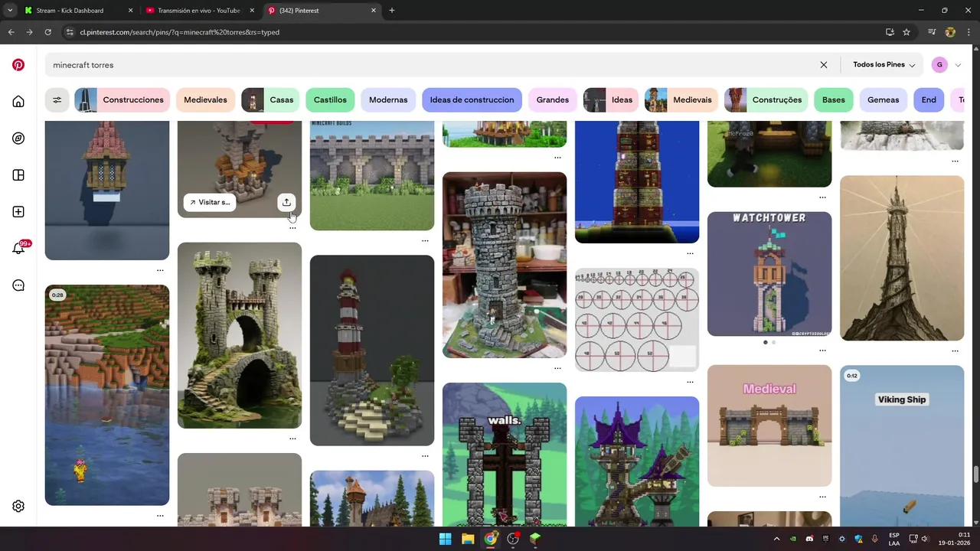Select Modernas filter chip
980x551 pixels.
point(388,99)
